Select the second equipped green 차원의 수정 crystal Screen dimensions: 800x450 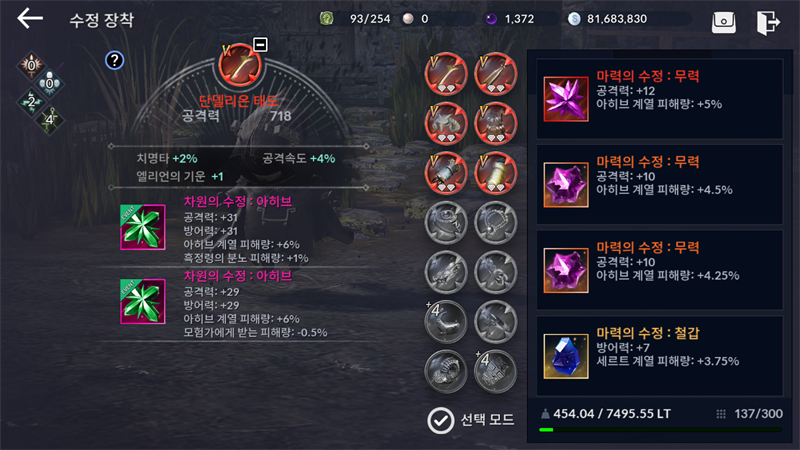click(143, 302)
